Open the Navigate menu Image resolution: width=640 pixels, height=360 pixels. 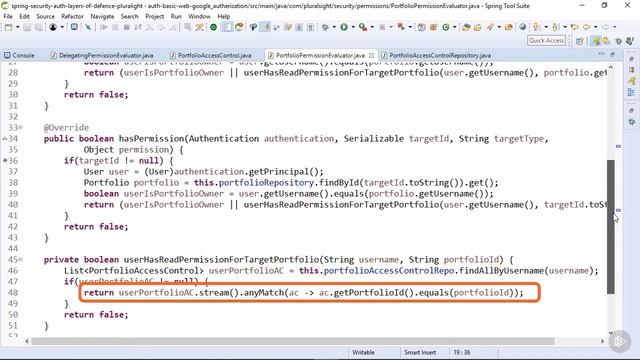point(102,16)
